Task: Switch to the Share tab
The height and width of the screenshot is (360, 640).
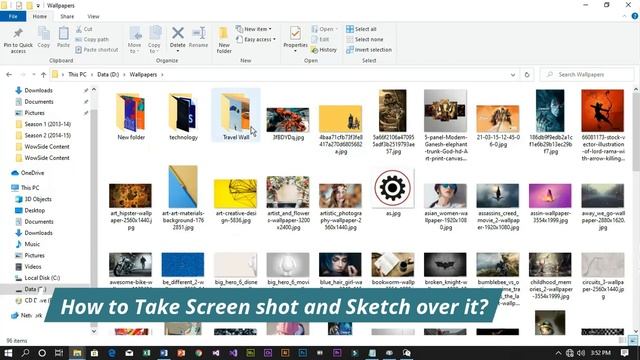Action: [x=67, y=17]
